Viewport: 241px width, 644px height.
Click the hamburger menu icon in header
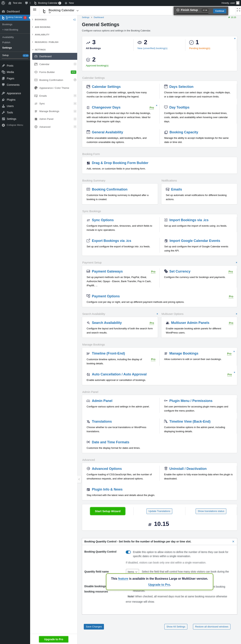pyautogui.click(x=35, y=10)
